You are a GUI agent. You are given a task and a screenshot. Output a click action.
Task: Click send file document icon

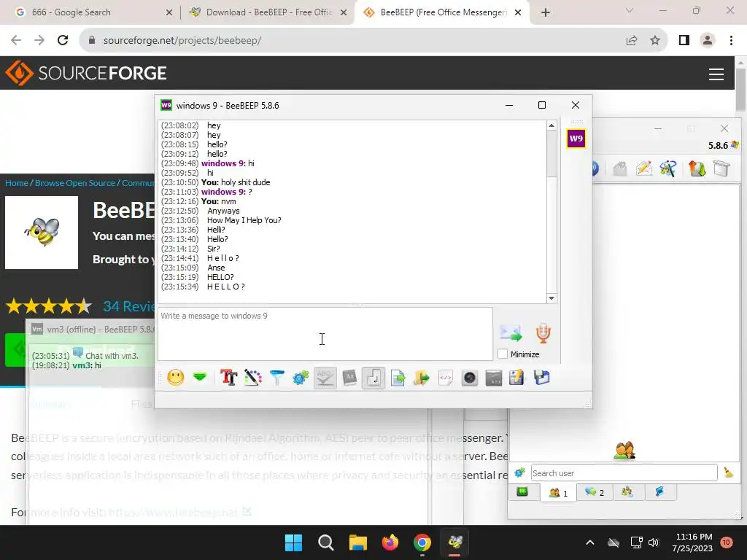tap(398, 378)
